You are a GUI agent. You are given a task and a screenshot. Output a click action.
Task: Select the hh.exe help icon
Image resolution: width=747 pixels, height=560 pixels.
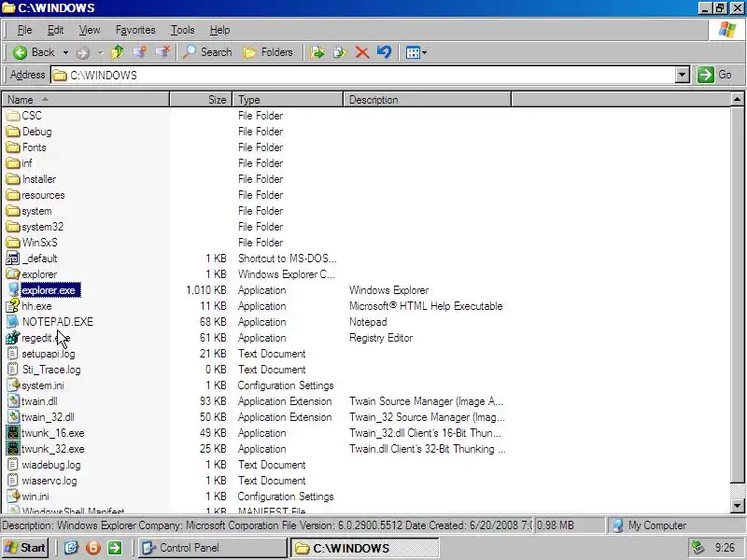tap(13, 306)
